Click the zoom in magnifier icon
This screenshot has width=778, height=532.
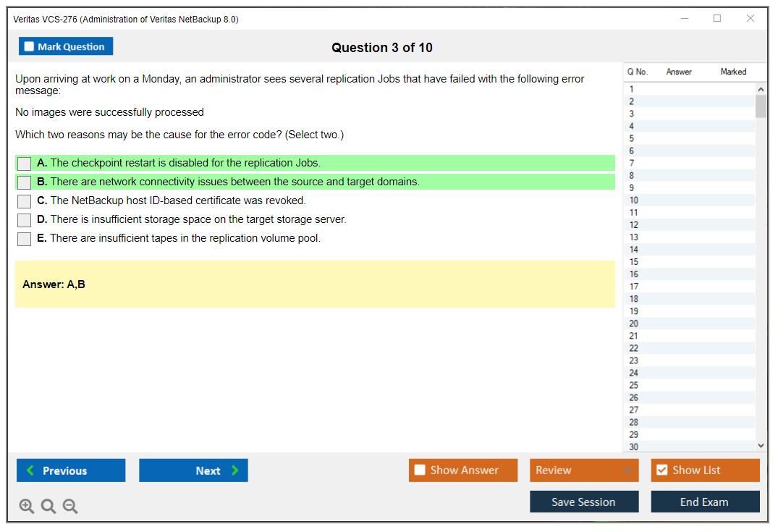click(x=27, y=507)
